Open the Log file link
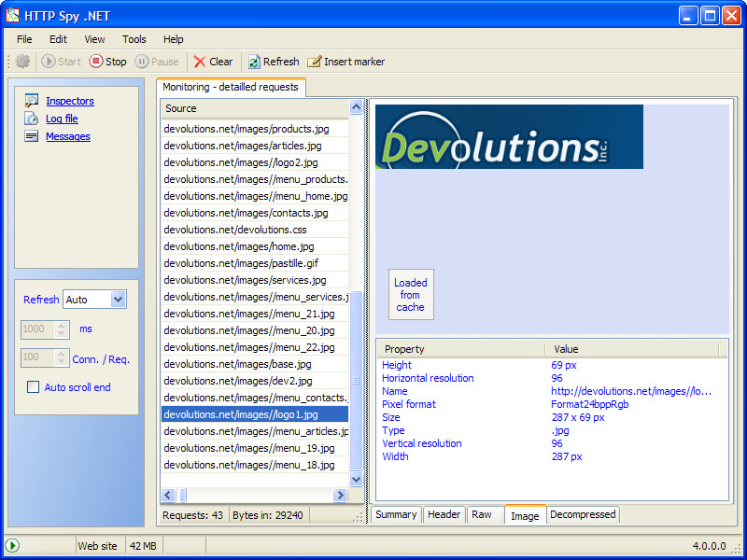 point(62,119)
